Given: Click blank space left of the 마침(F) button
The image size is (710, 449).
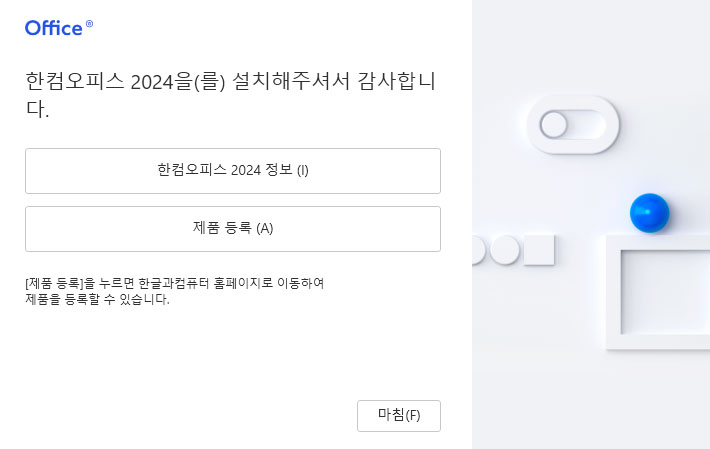Looking at the screenshot, I should [200, 415].
